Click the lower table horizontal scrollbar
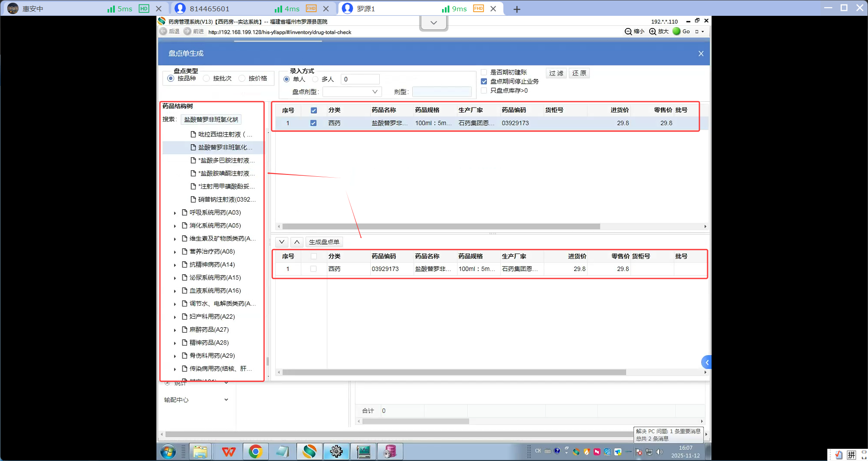Image resolution: width=868 pixels, height=461 pixels. point(454,372)
